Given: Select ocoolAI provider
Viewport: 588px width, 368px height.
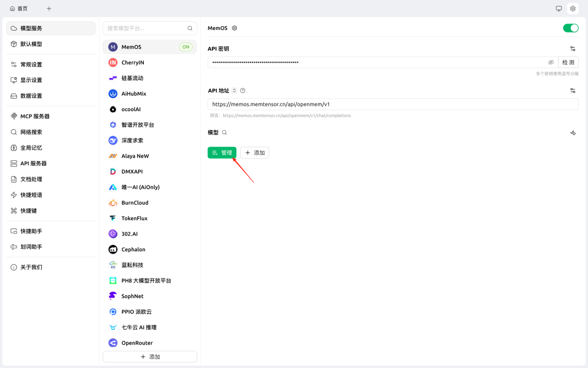Looking at the screenshot, I should pyautogui.click(x=150, y=109).
